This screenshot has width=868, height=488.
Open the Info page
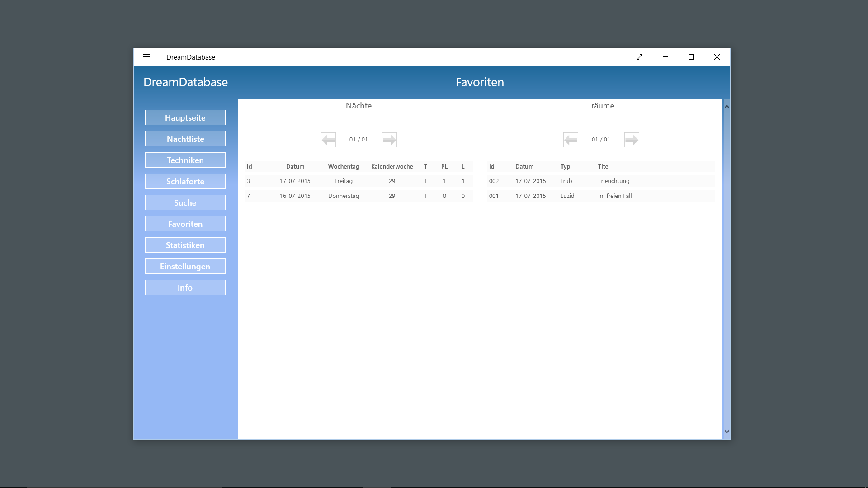click(x=185, y=287)
